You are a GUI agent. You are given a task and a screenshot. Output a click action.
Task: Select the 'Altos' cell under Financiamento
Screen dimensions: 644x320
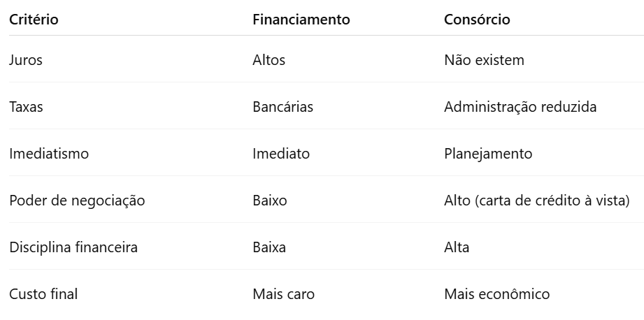(269, 60)
